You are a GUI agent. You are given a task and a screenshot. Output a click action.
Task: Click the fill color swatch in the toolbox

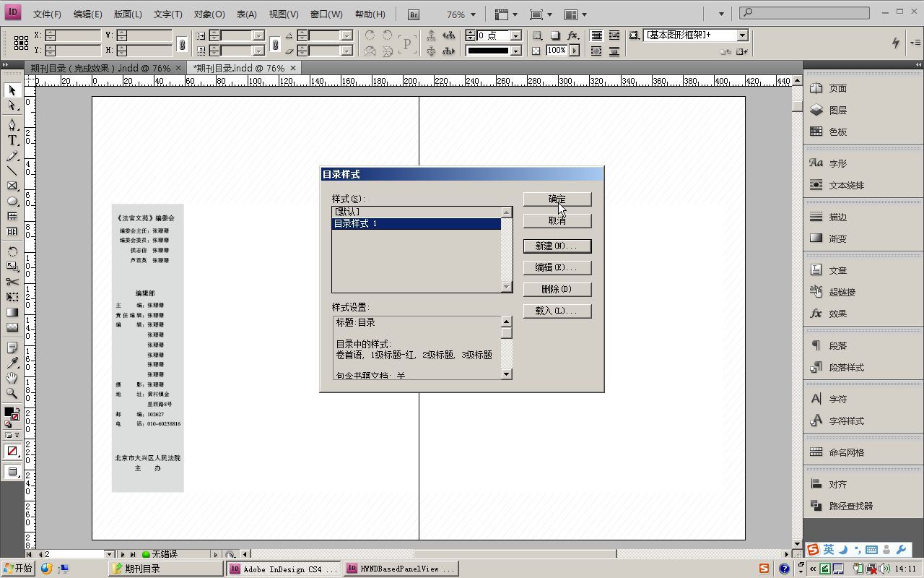pos(9,412)
